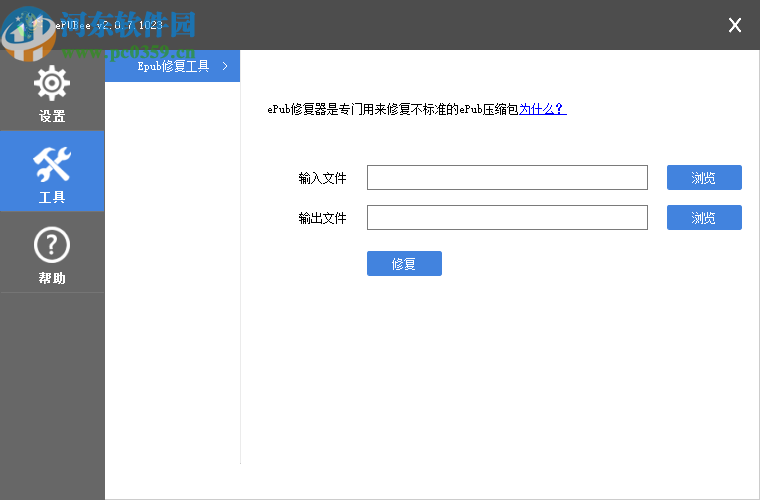Focus the 输出文件 text field
This screenshot has height=500, width=760.
click(507, 218)
